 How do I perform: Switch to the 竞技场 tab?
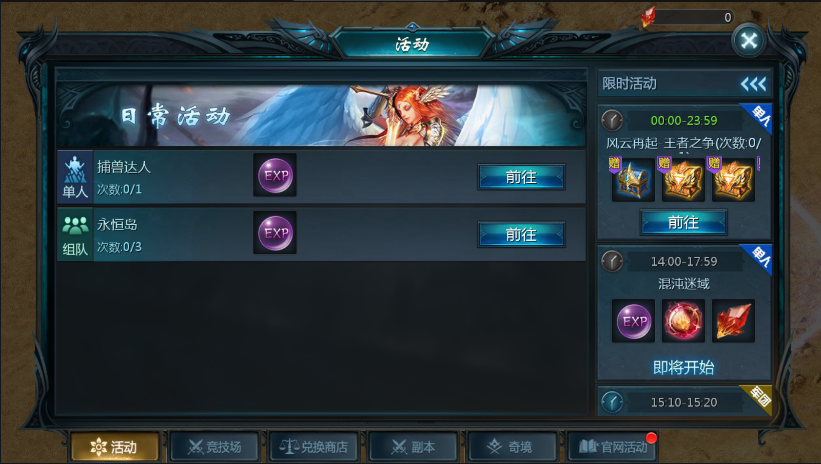[x=214, y=447]
